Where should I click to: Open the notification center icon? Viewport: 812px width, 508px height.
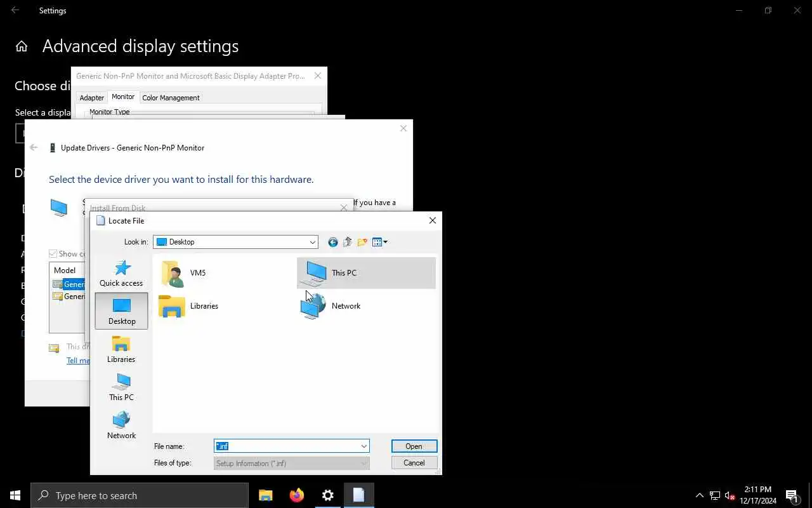tap(792, 495)
